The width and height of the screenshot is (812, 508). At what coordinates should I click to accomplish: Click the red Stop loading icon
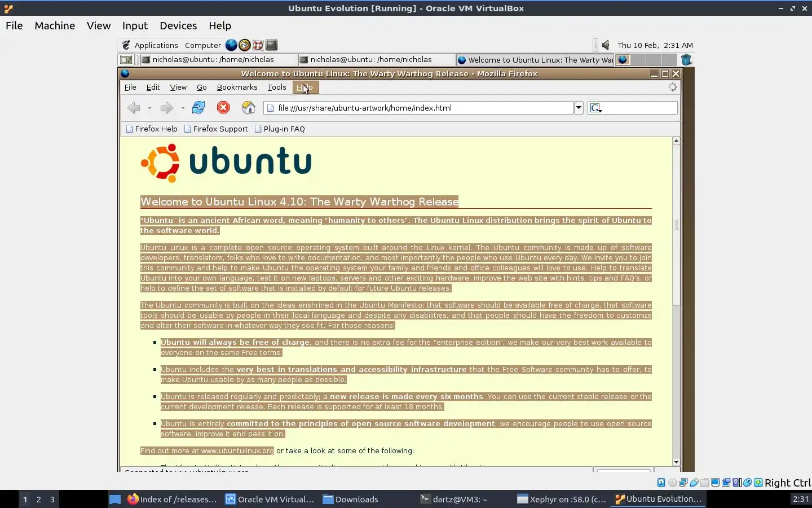(x=223, y=107)
